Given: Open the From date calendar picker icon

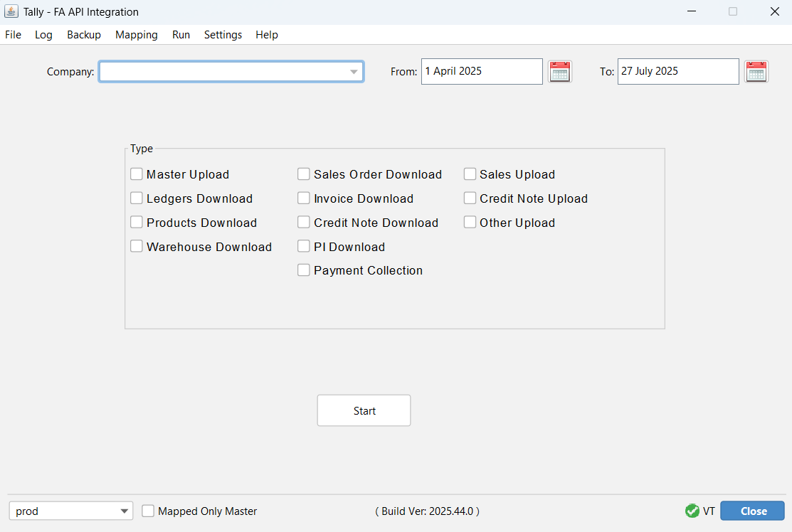Looking at the screenshot, I should pyautogui.click(x=560, y=71).
